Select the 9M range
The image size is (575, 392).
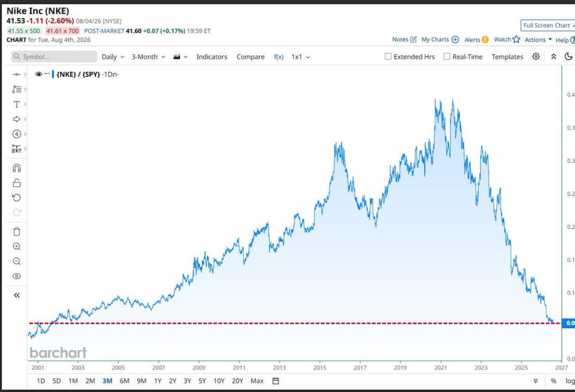click(x=141, y=381)
